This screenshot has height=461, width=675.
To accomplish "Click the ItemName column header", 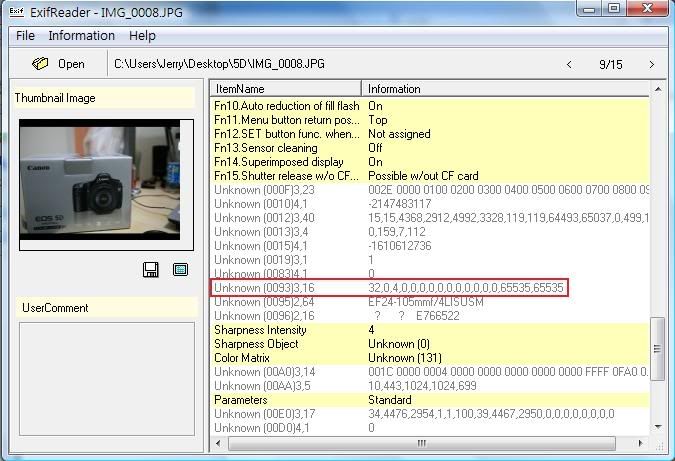I will pyautogui.click(x=286, y=89).
